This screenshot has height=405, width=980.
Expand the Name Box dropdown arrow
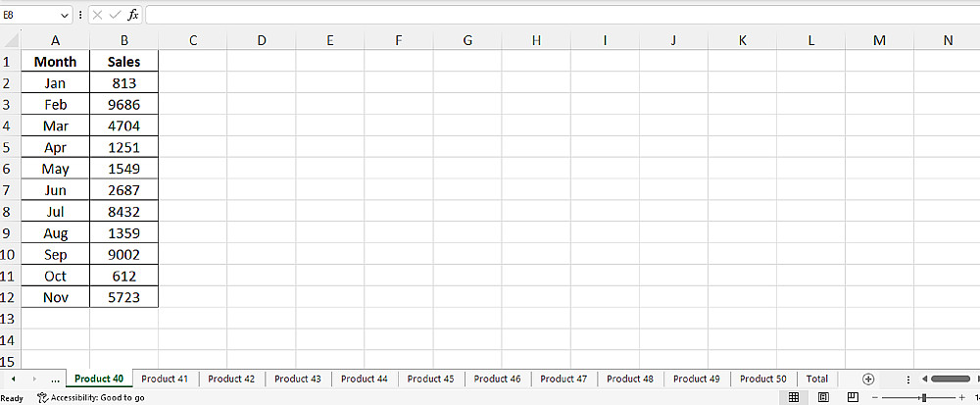65,15
